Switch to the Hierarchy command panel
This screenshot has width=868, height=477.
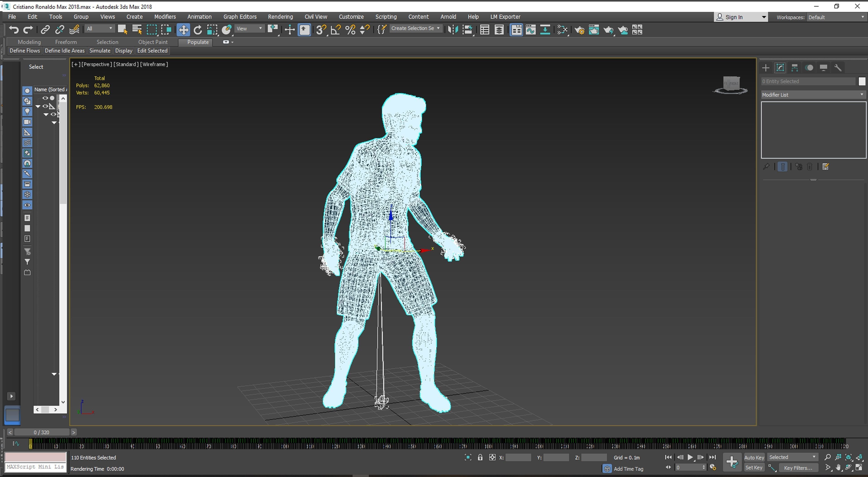(795, 68)
